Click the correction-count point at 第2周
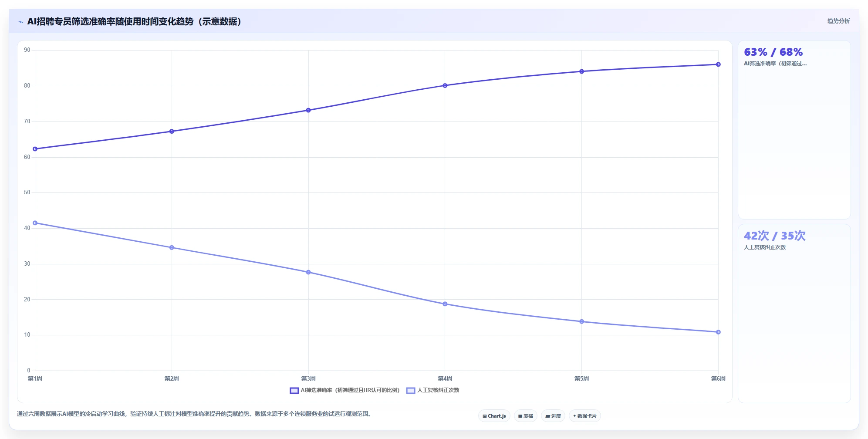 [172, 248]
